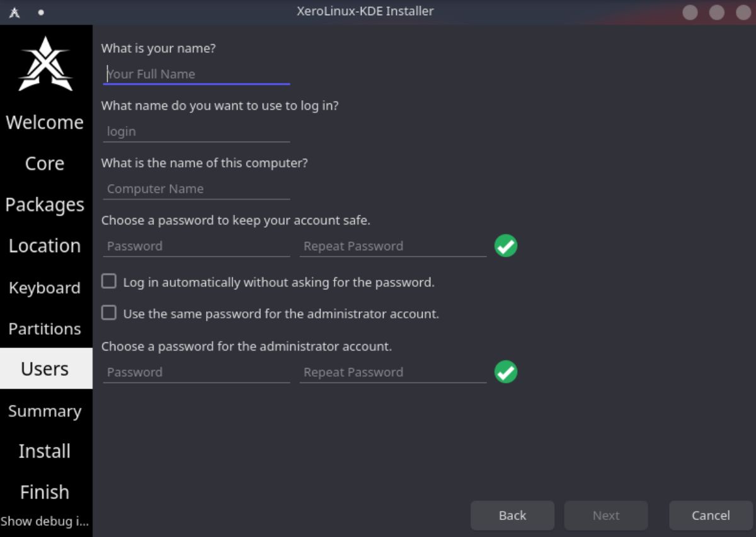Click the login name input field
The height and width of the screenshot is (537, 756).
click(197, 131)
